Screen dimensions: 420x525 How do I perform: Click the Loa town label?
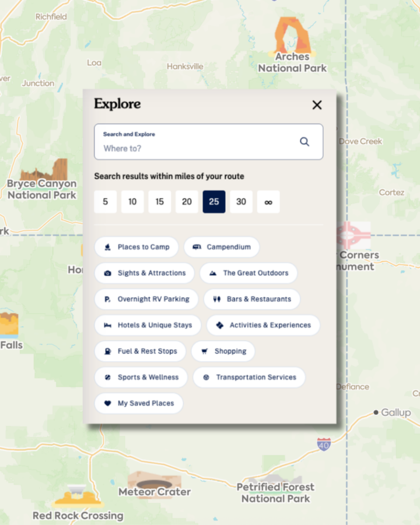click(94, 62)
